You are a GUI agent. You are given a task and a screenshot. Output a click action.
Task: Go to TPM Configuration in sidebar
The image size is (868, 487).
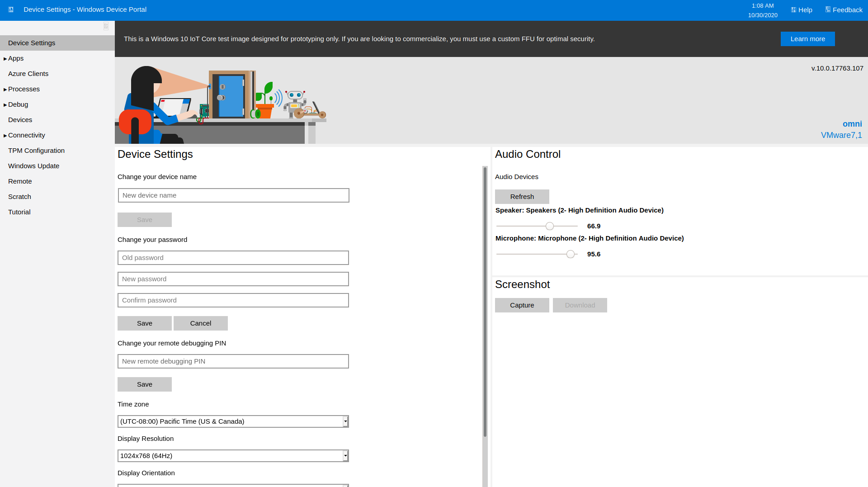(x=36, y=151)
